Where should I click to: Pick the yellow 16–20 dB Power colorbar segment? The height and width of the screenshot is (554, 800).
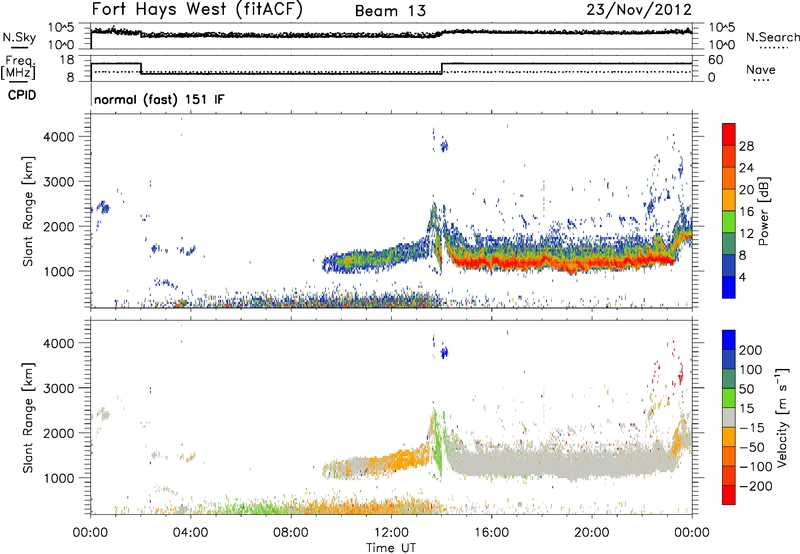click(729, 200)
